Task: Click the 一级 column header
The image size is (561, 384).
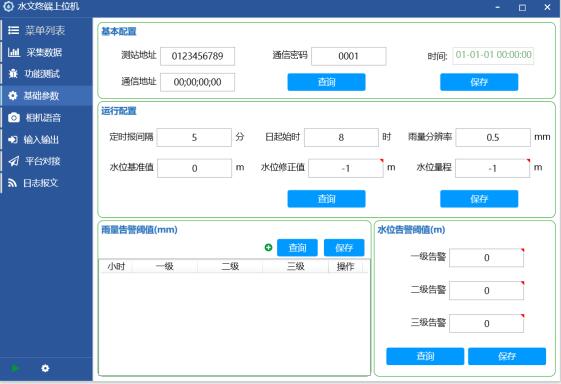Action: click(165, 266)
